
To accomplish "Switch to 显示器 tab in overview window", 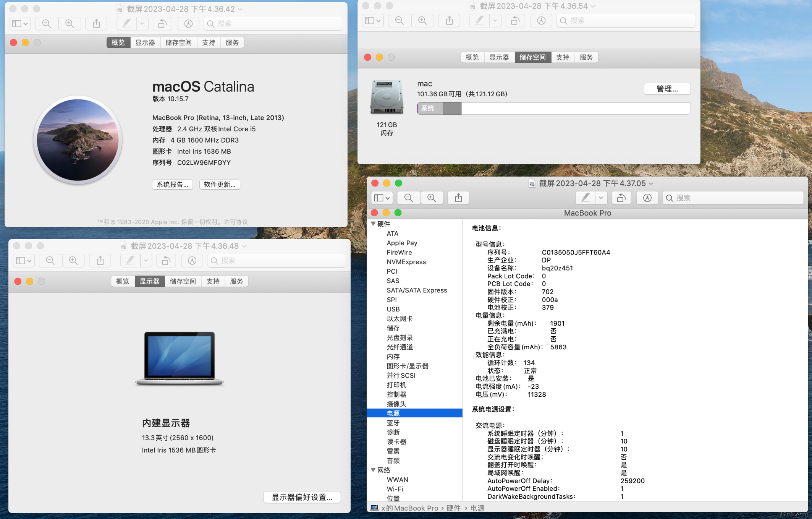I will (x=145, y=42).
